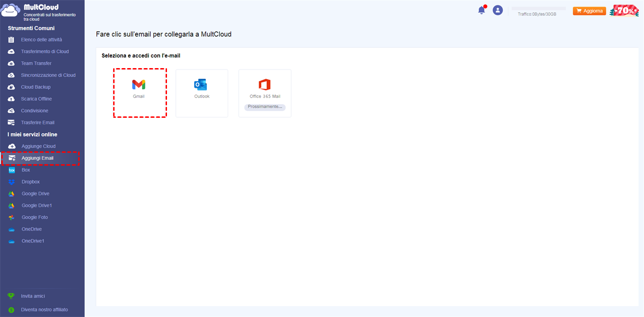This screenshot has width=644, height=317.
Task: Open Elenco delle attività in sidebar
Action: point(42,40)
